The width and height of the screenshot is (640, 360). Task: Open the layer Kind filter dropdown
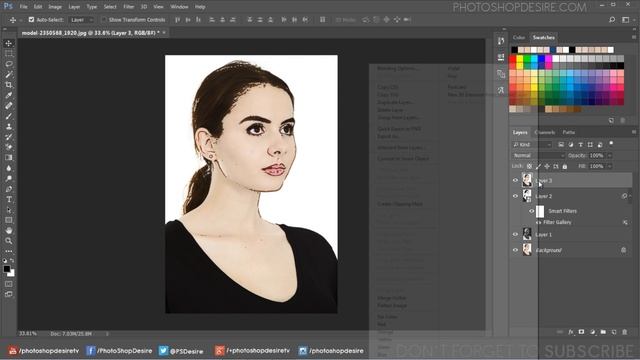click(532, 145)
